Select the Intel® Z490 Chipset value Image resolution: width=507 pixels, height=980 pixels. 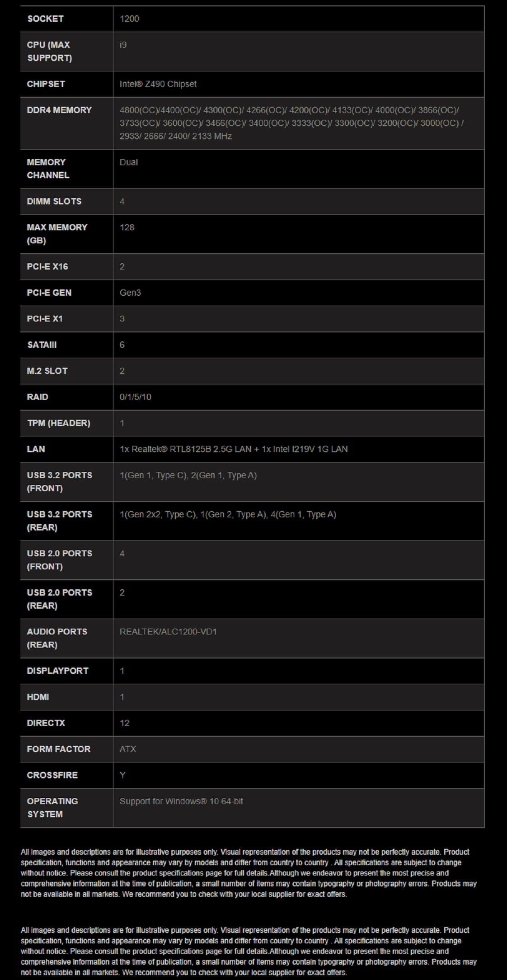158,84
